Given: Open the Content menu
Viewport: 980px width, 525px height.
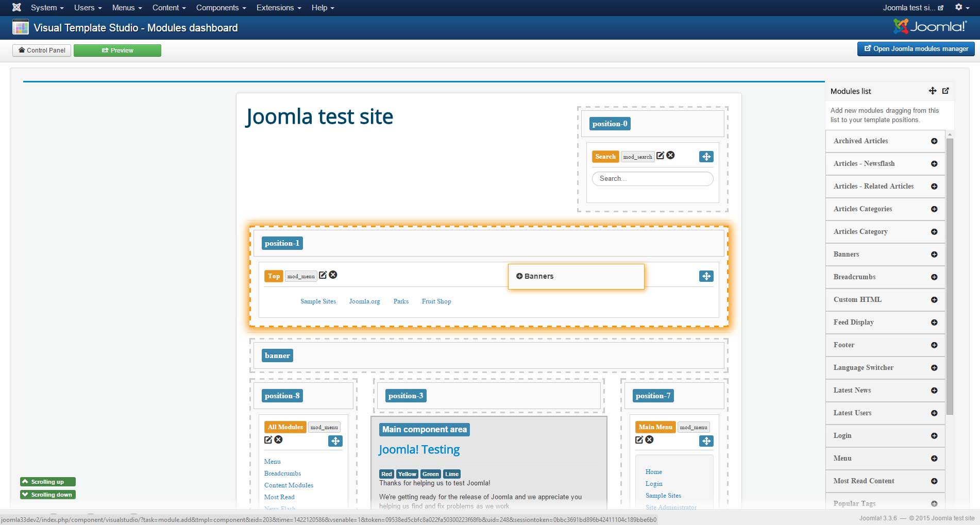Looking at the screenshot, I should pyautogui.click(x=169, y=8).
